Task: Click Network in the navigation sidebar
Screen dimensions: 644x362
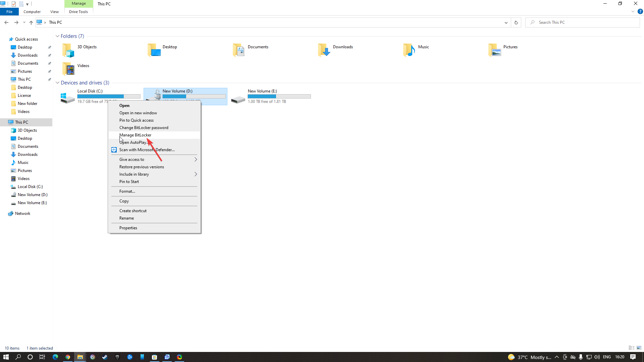Action: point(22,213)
